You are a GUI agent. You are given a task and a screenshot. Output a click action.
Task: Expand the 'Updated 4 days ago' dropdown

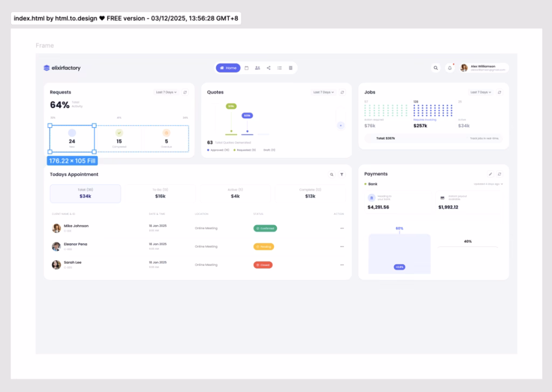pos(488,184)
